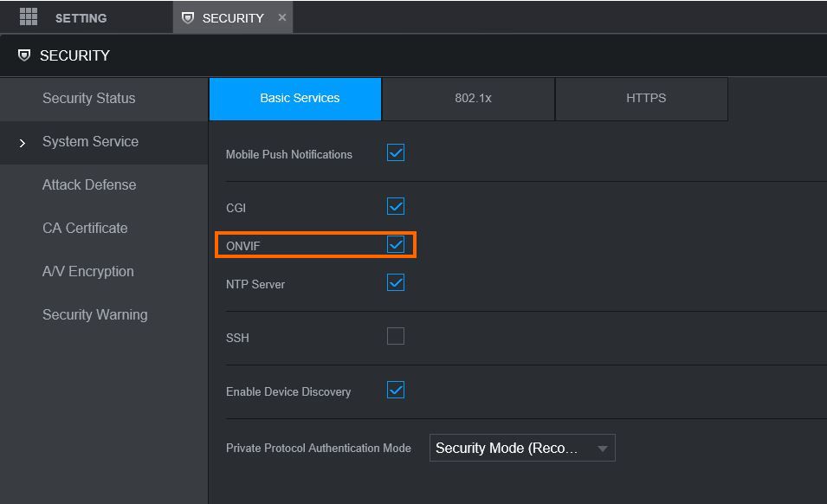Viewport: 827px width, 504px height.
Task: Toggle the ONVIF checkbox off
Action: click(x=396, y=245)
